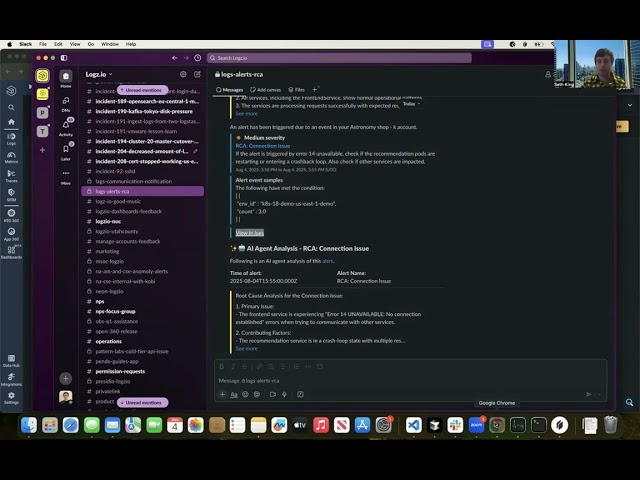Record a video clip icon
This screenshot has width=640, height=480.
(x=273, y=394)
